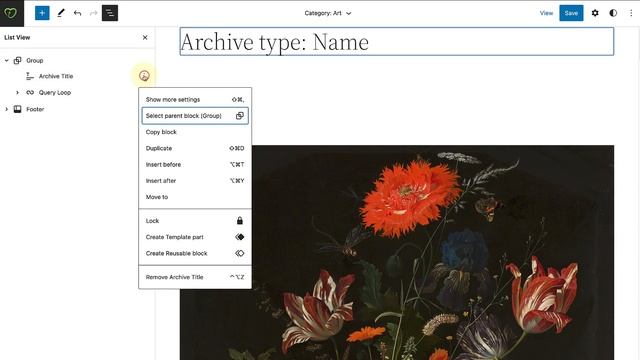Click the Reusable block icon
Viewport: 640px width, 360px height.
pos(240,253)
